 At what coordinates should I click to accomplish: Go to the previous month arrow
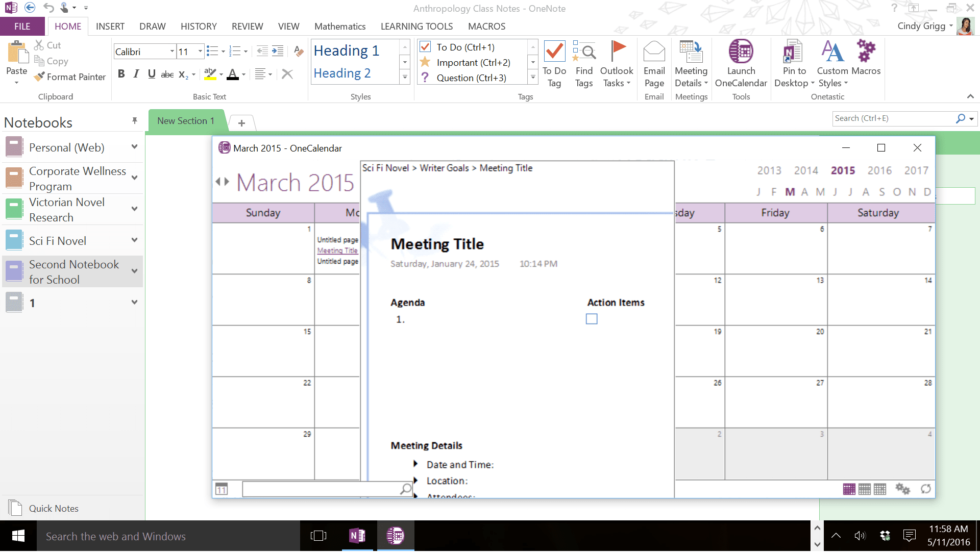218,182
